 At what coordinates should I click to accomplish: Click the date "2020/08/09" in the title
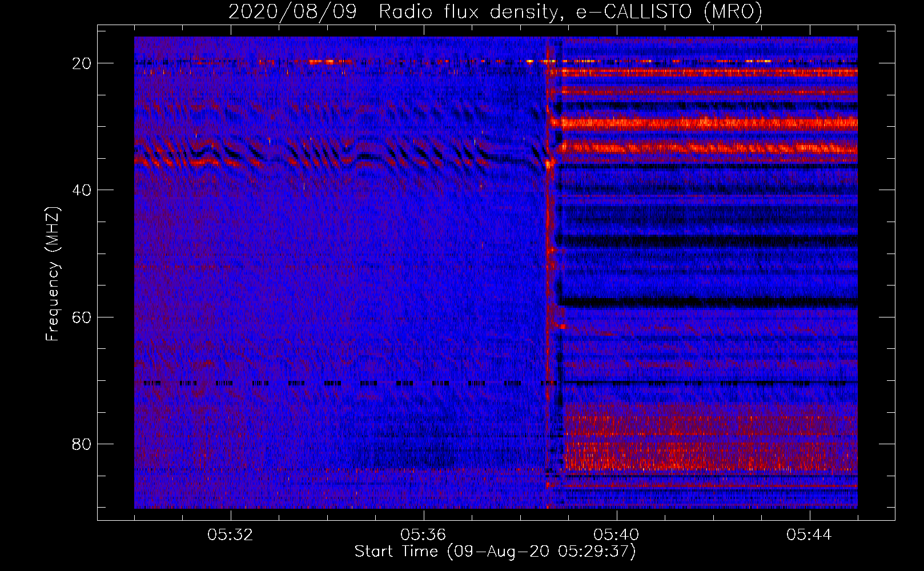point(292,12)
